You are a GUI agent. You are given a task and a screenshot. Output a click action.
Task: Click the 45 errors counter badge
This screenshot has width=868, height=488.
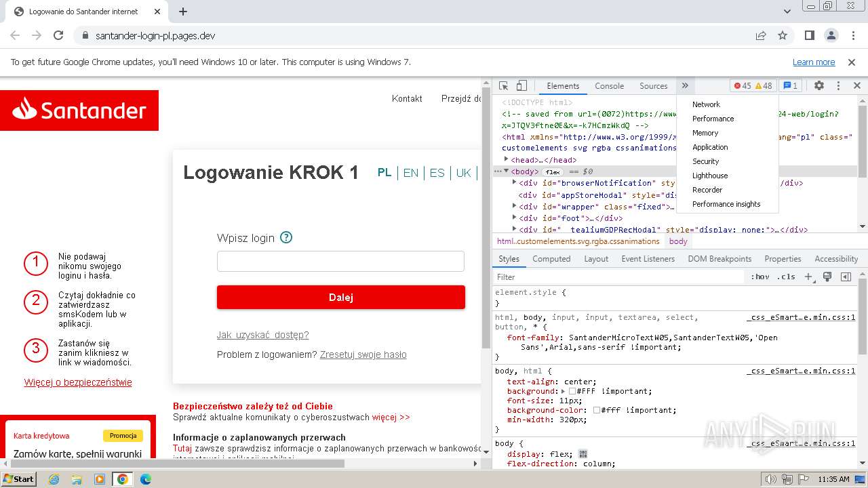743,86
